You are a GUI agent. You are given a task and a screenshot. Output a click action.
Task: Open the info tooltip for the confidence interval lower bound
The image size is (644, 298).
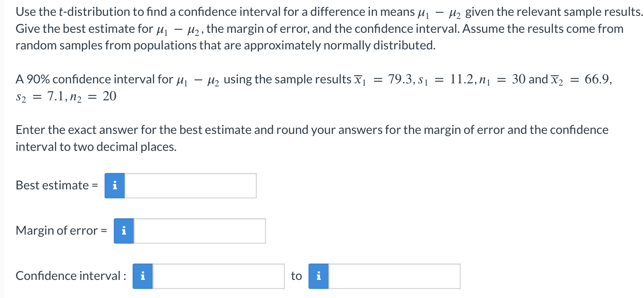142,276
